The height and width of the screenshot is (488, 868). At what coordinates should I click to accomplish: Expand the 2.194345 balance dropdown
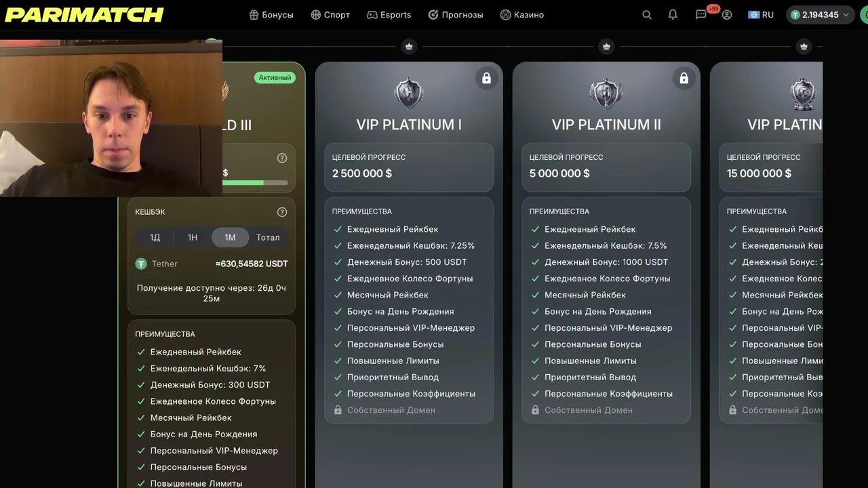820,15
